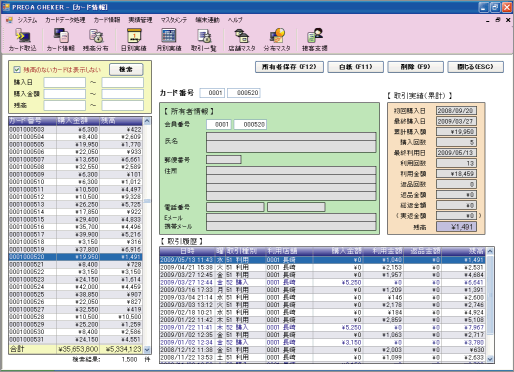This screenshot has height=372, width=514.
Task: Click the 削除 (F9) button
Action: 415,67
